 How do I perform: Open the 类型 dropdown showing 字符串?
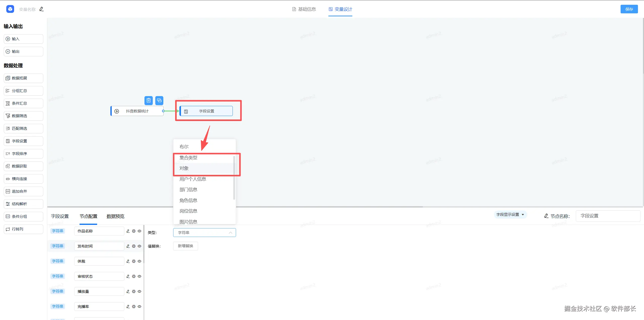(x=204, y=233)
